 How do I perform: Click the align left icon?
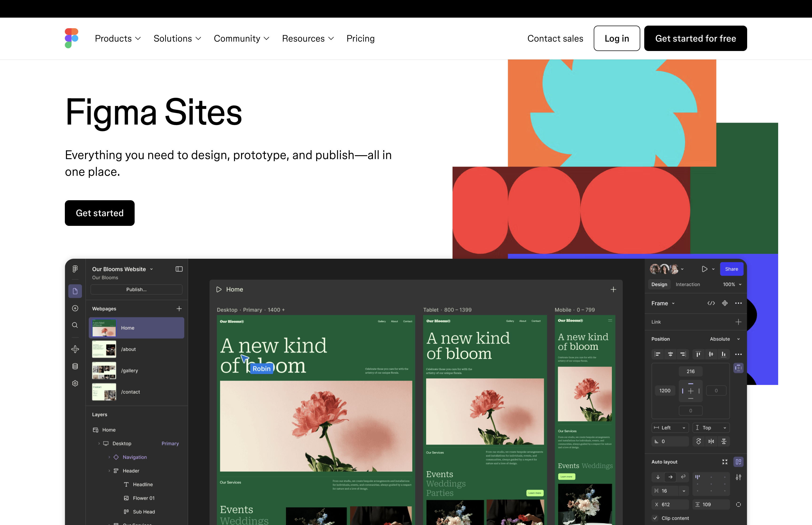tap(658, 354)
